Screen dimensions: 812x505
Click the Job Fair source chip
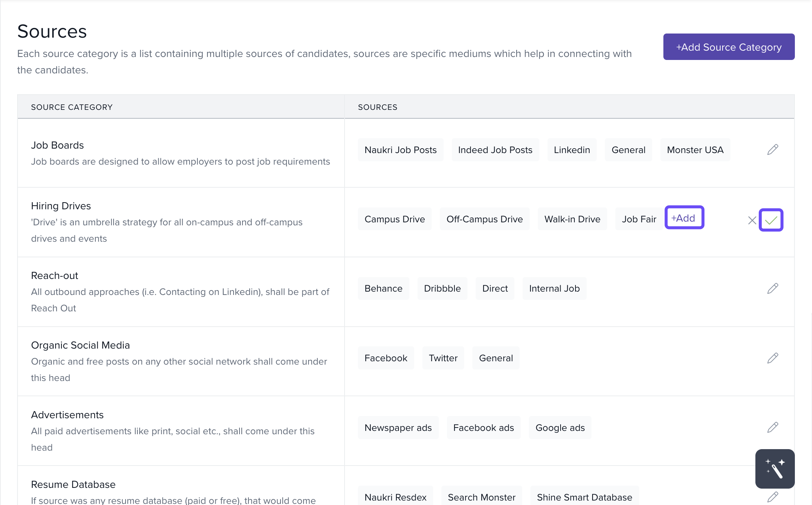click(x=638, y=219)
